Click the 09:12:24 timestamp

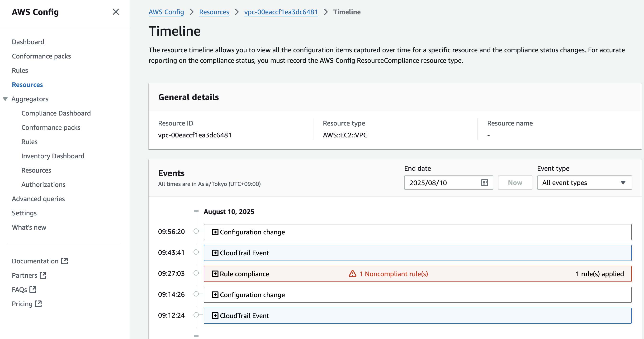click(171, 315)
